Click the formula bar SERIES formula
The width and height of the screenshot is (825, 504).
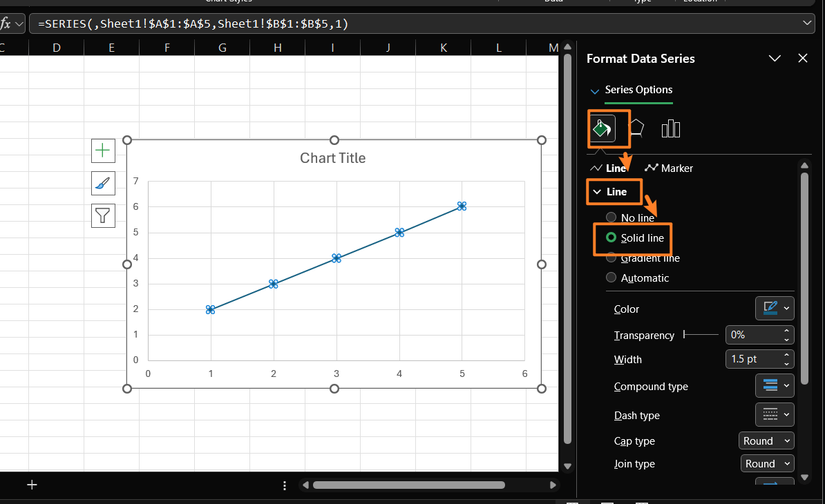(193, 23)
